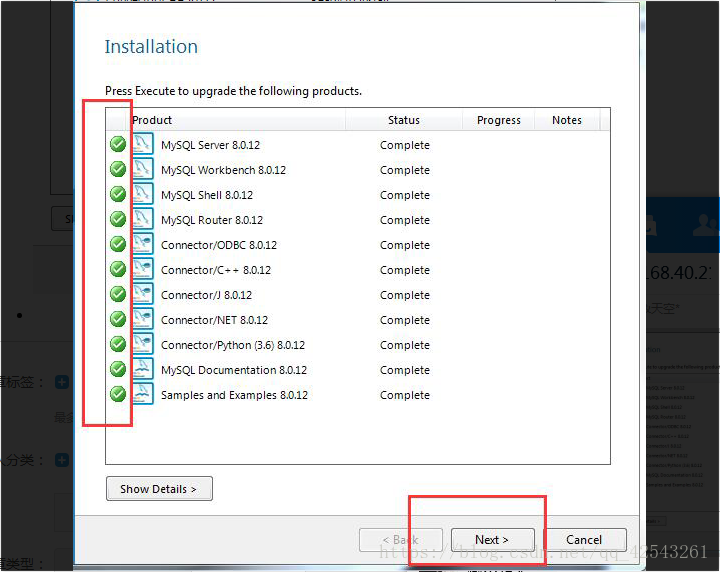Click the green check icon for MySQL Router 8.0.12
Image resolution: width=720 pixels, height=572 pixels.
pyautogui.click(x=118, y=219)
